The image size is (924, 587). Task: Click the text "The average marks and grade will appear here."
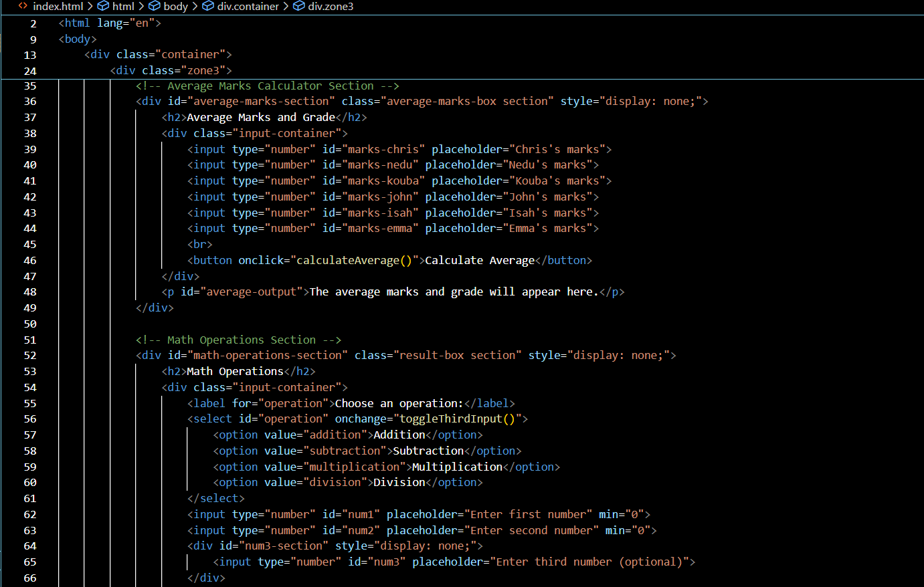(x=454, y=292)
